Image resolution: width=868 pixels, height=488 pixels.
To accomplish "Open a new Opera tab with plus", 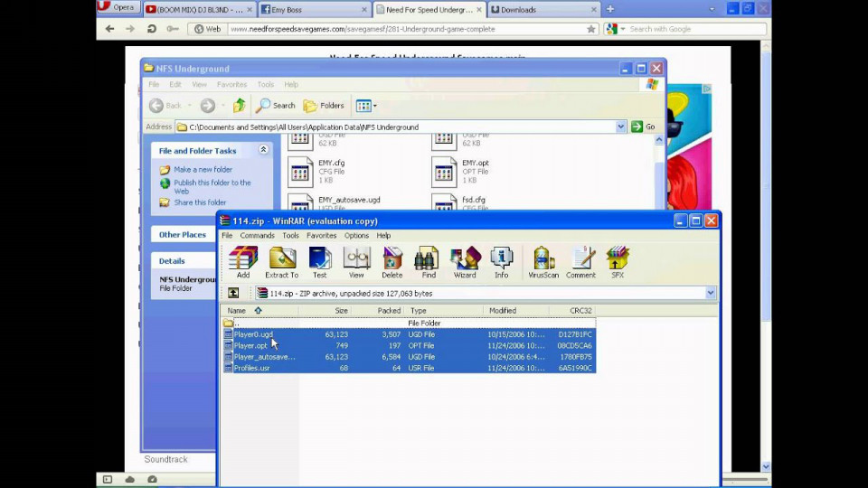I will pyautogui.click(x=610, y=9).
